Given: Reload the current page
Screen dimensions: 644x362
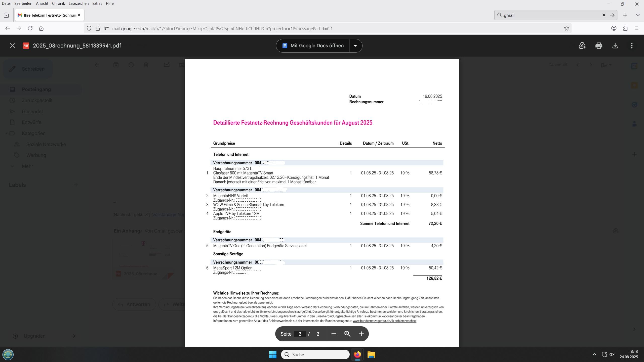Looking at the screenshot, I should coord(30,28).
